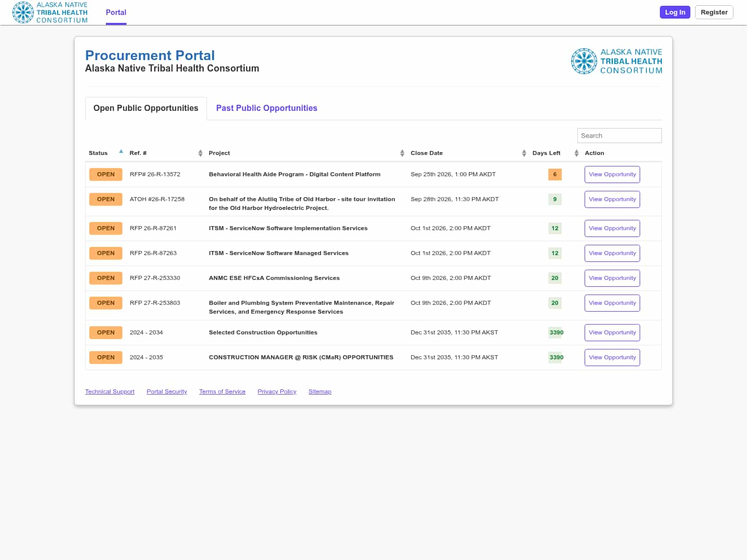This screenshot has width=747, height=560.
Task: Click the OPEN status badge for ref 2024 - 2034
Action: pos(106,332)
